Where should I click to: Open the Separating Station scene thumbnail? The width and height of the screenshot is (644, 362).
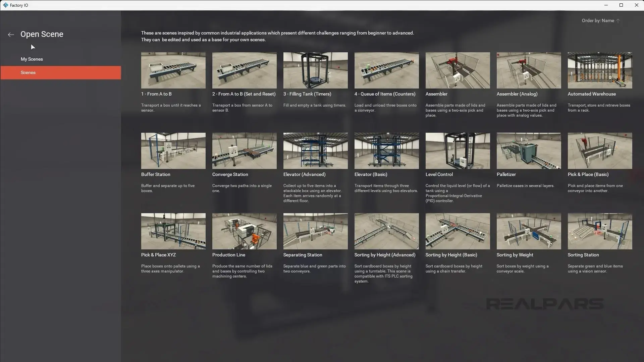[x=315, y=231]
